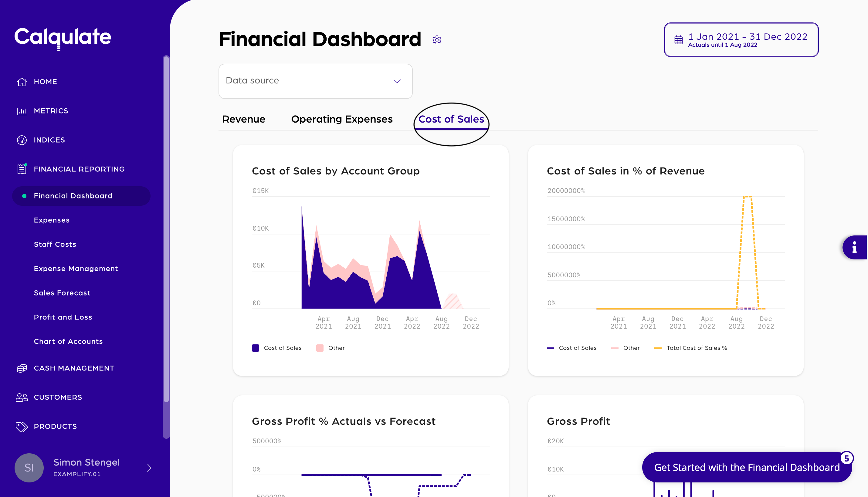Click the Products tag icon
This screenshot has width=868, height=497.
pyautogui.click(x=22, y=427)
